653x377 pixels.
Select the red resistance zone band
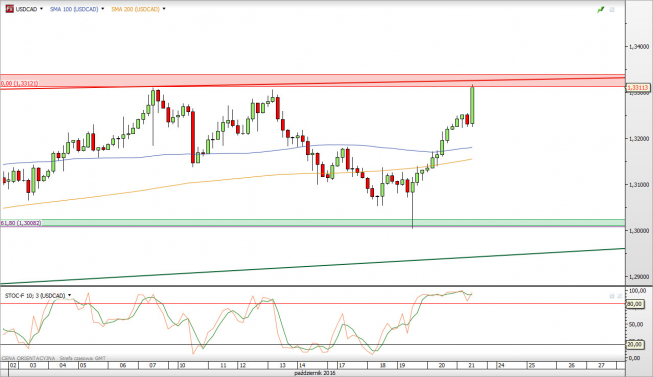point(312,80)
